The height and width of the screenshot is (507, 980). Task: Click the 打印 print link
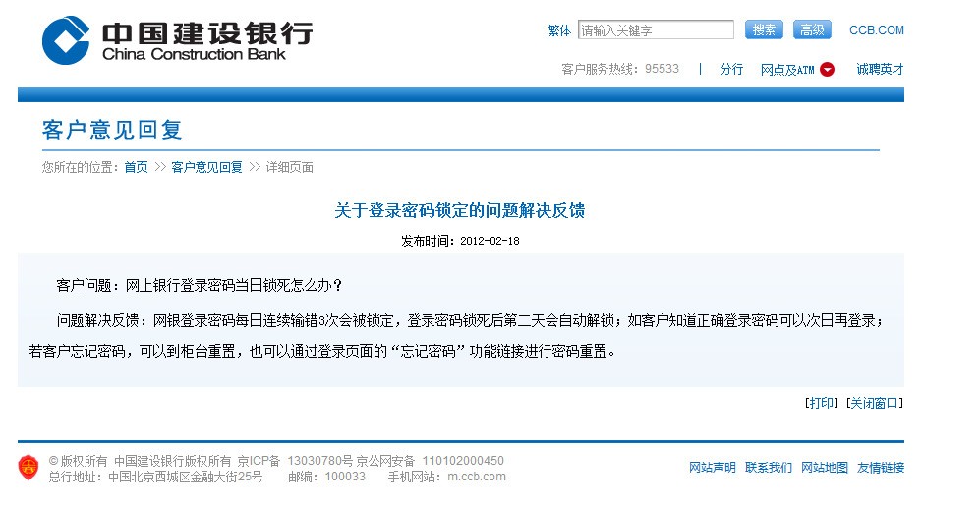[x=821, y=404]
